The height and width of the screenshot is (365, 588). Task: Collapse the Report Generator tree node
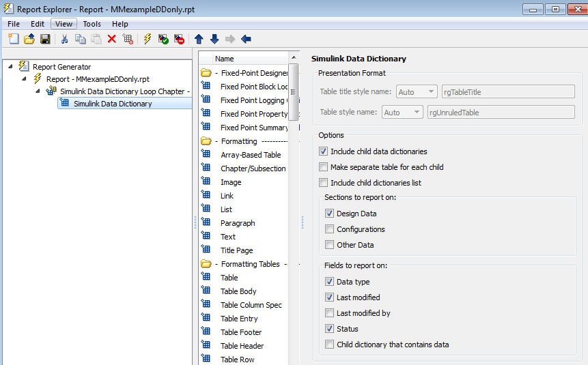(x=10, y=66)
